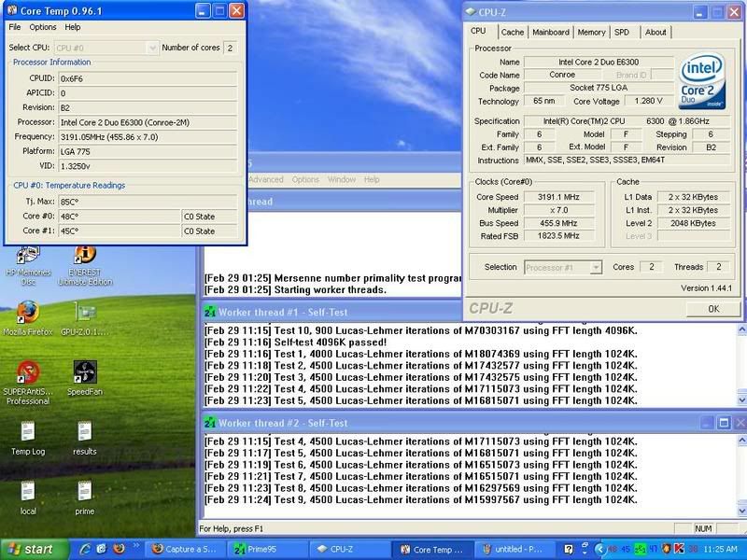This screenshot has height=560, width=747.
Task: Open Options menu in Core Temp
Action: pyautogui.click(x=43, y=27)
